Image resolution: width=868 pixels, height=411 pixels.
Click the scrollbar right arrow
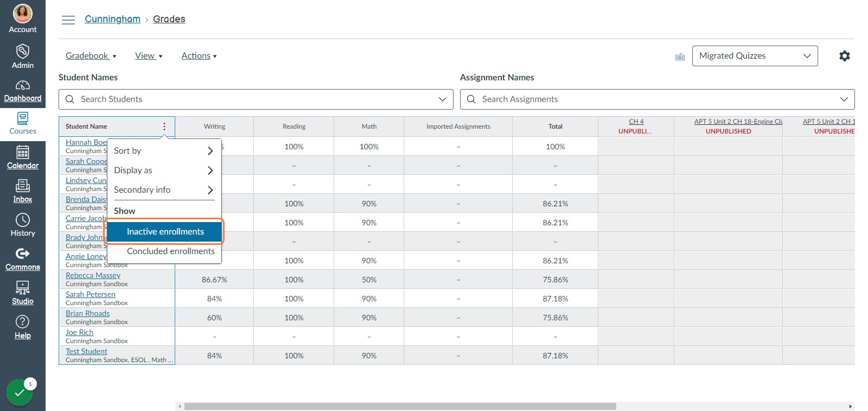click(850, 406)
